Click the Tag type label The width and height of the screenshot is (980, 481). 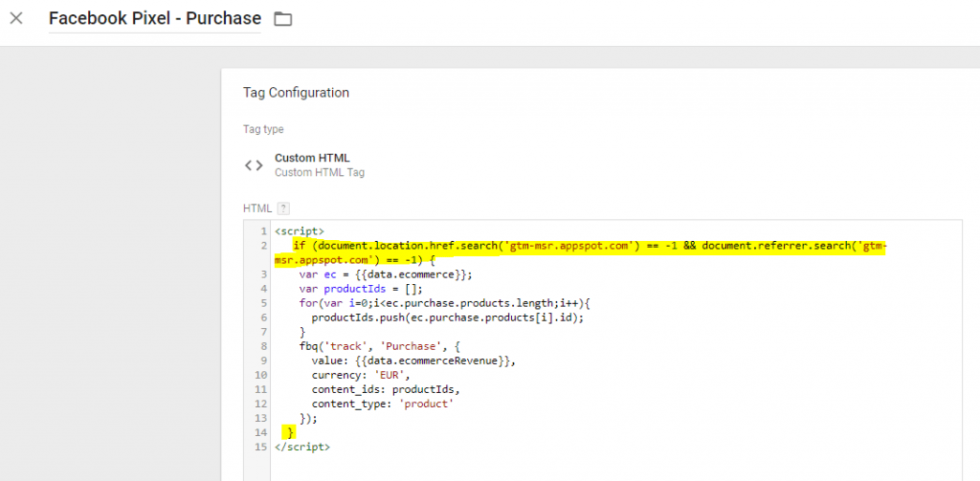pyautogui.click(x=263, y=129)
